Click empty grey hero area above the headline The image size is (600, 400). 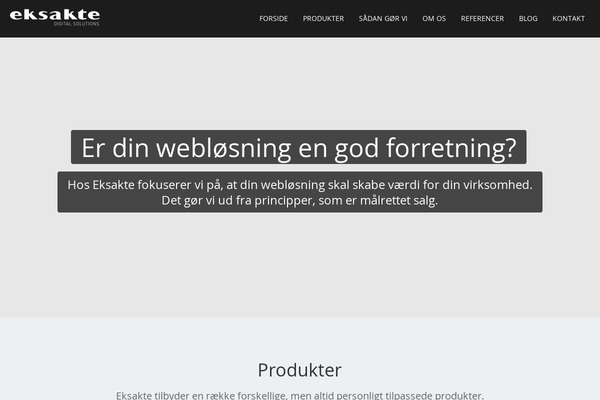pos(300,84)
